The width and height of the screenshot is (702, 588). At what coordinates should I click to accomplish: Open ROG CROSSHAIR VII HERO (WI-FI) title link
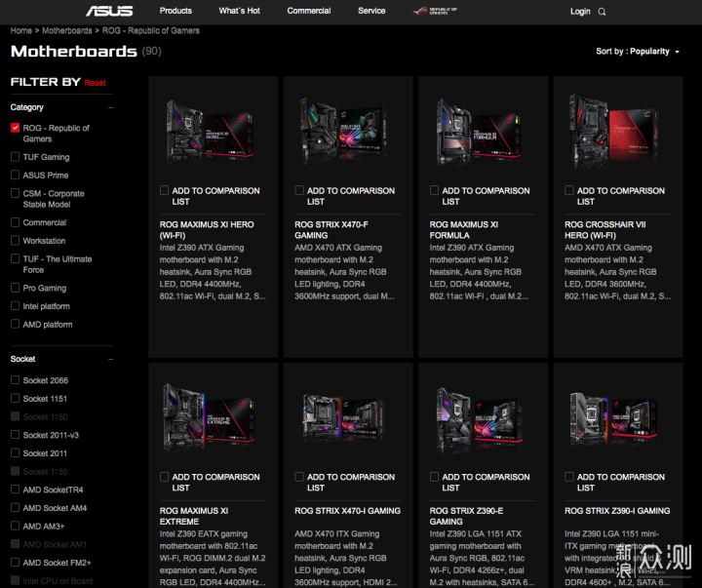click(605, 230)
